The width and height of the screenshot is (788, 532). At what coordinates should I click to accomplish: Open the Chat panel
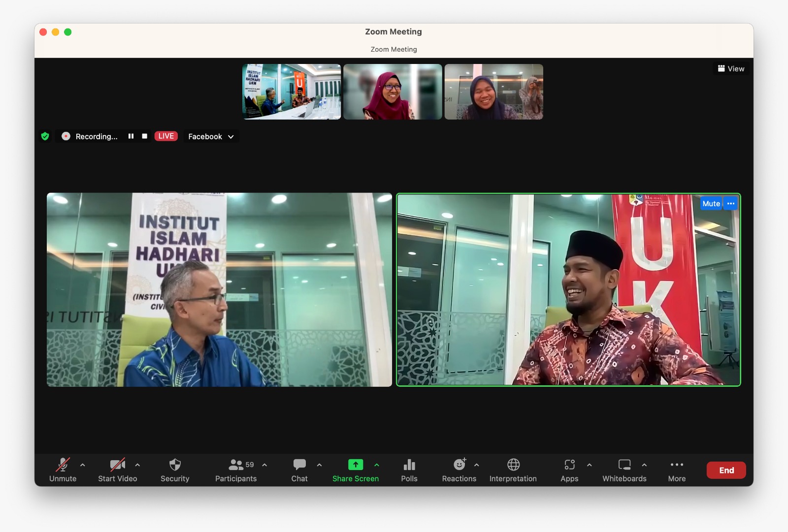pos(299,470)
